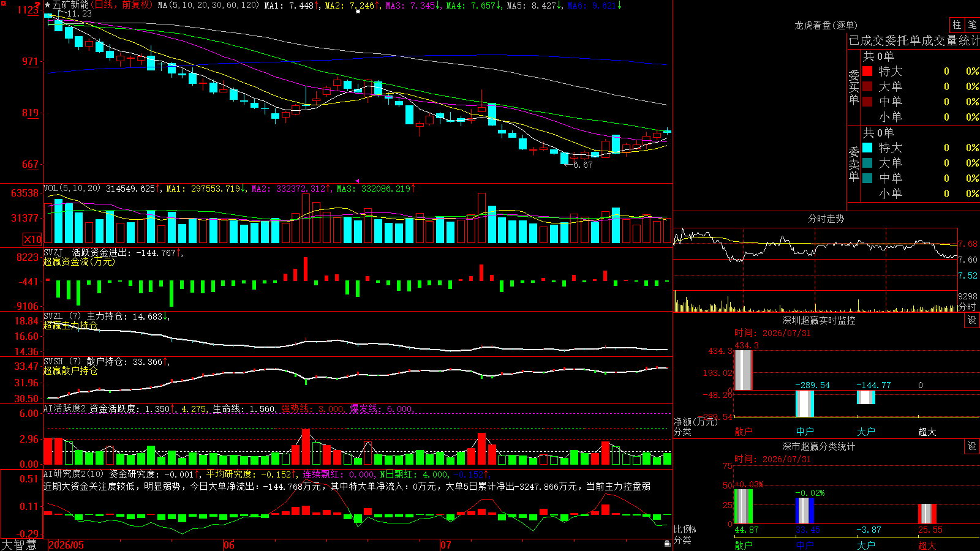Screen dimensions: 980x551
Task: Click the MA(5,10,20,30,60,120) indicator parameters
Action: [x=208, y=5]
